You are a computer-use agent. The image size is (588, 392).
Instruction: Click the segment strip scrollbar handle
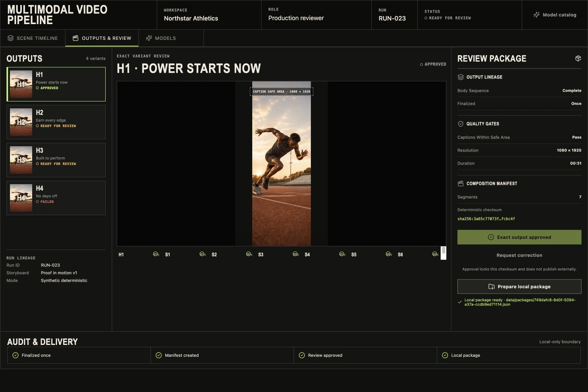pyautogui.click(x=444, y=251)
